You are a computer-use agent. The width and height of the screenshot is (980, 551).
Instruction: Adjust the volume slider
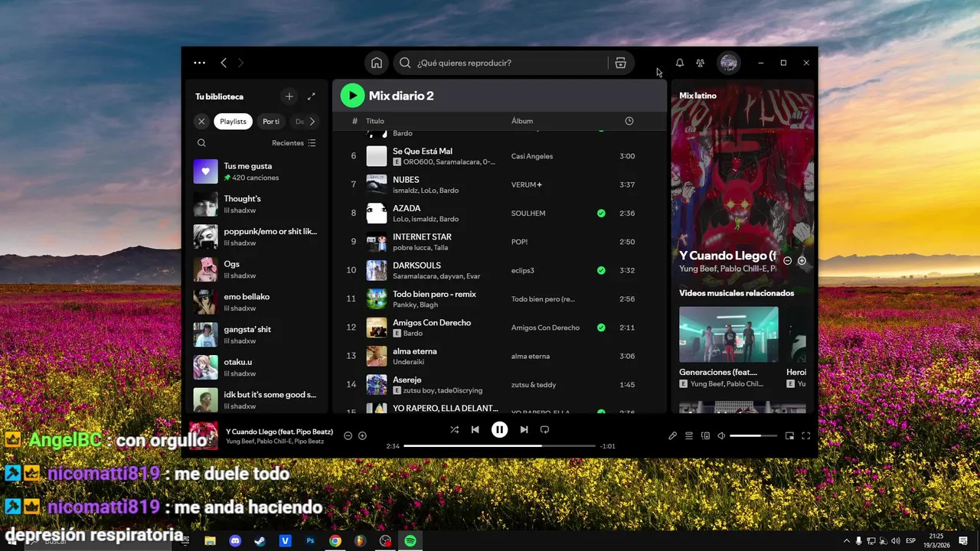(752, 435)
